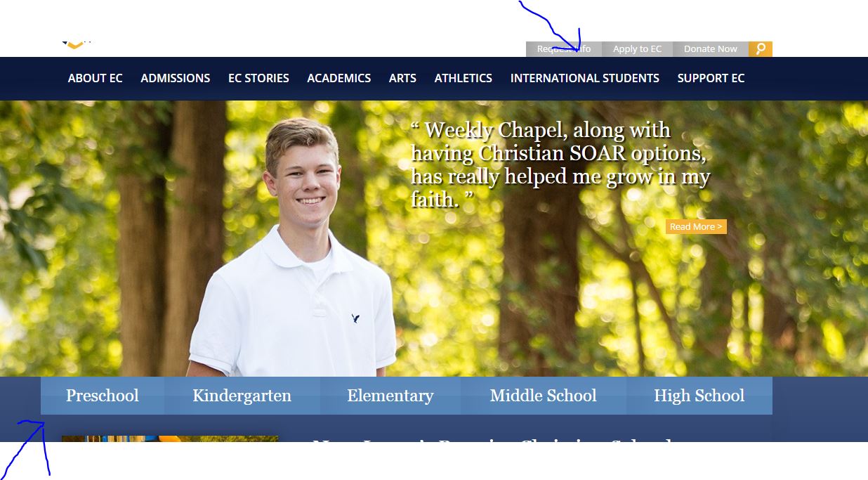Viewport: 868px width, 480px height.
Task: Select the Kindergarten tab
Action: point(242,396)
